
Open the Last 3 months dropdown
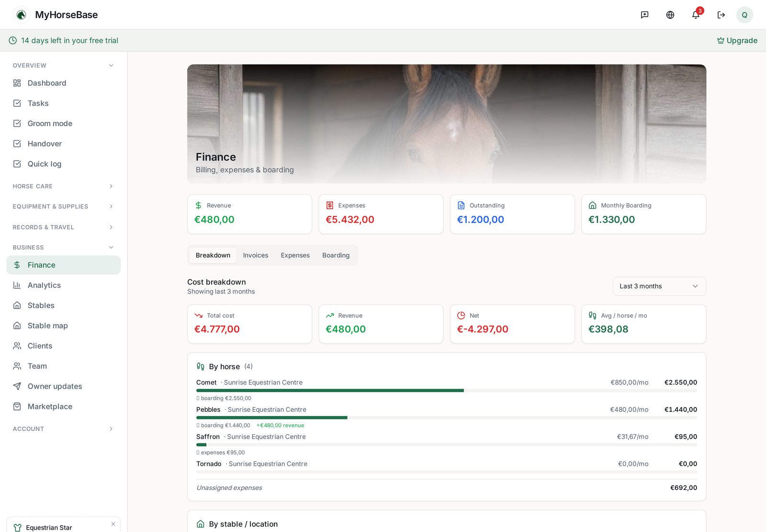tap(659, 286)
